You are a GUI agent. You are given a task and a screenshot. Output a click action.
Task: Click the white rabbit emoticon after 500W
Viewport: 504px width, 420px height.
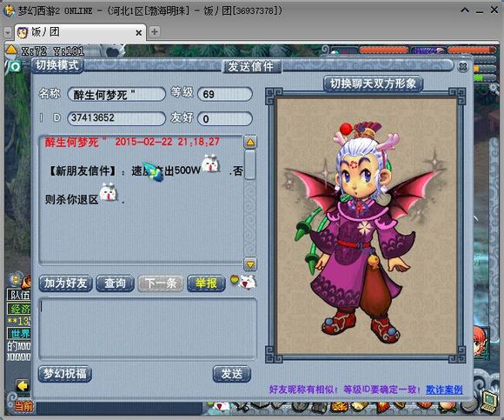tap(210, 163)
